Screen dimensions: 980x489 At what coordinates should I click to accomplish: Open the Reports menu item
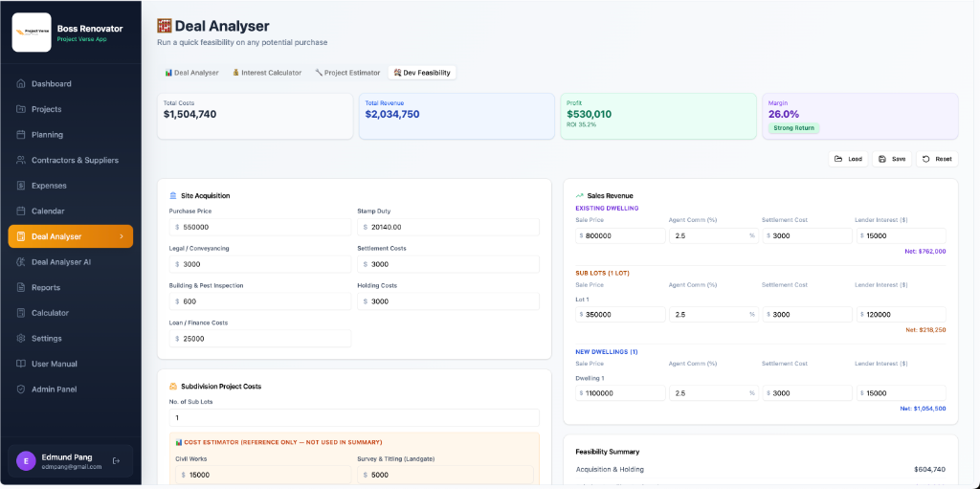71,288
